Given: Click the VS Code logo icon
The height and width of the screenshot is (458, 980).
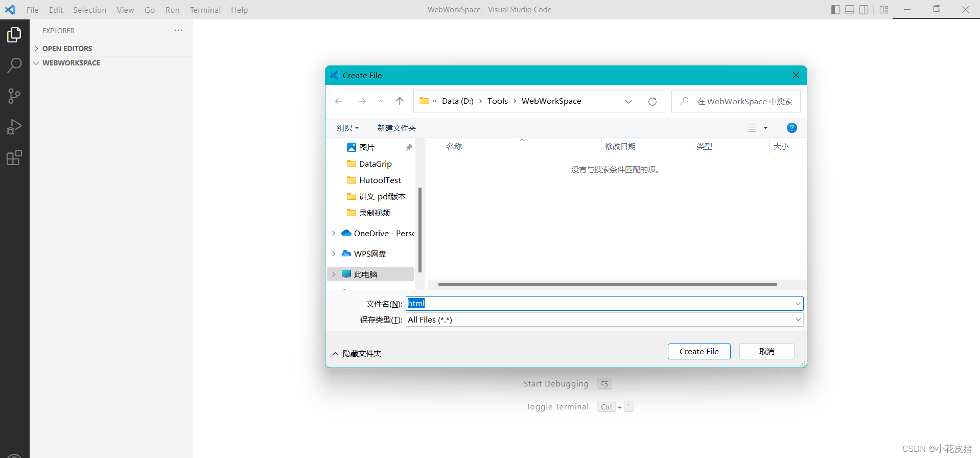Looking at the screenshot, I should (x=10, y=10).
